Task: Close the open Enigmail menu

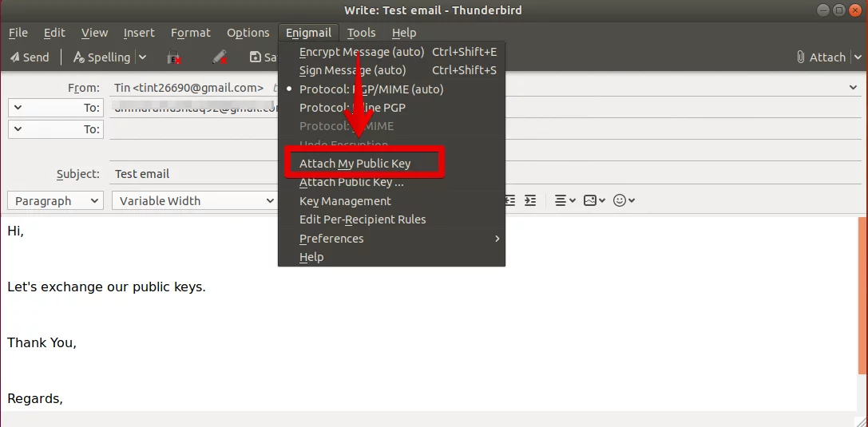Action: tap(308, 33)
